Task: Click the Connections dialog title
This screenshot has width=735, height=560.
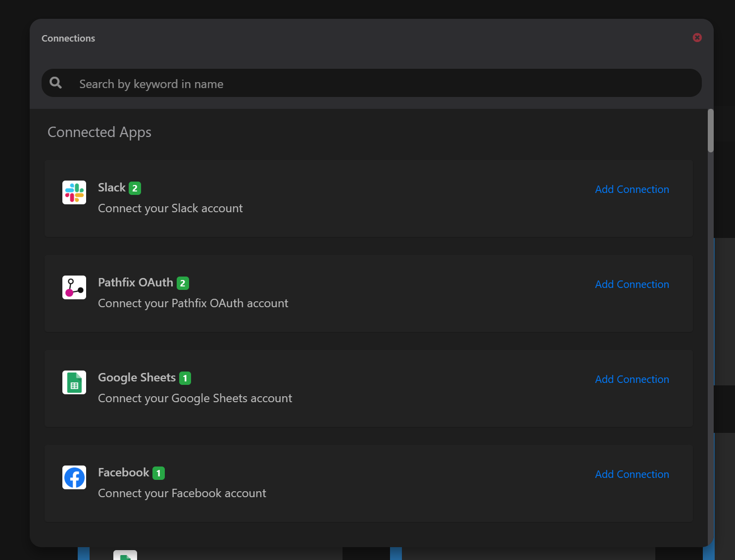Action: (x=68, y=38)
